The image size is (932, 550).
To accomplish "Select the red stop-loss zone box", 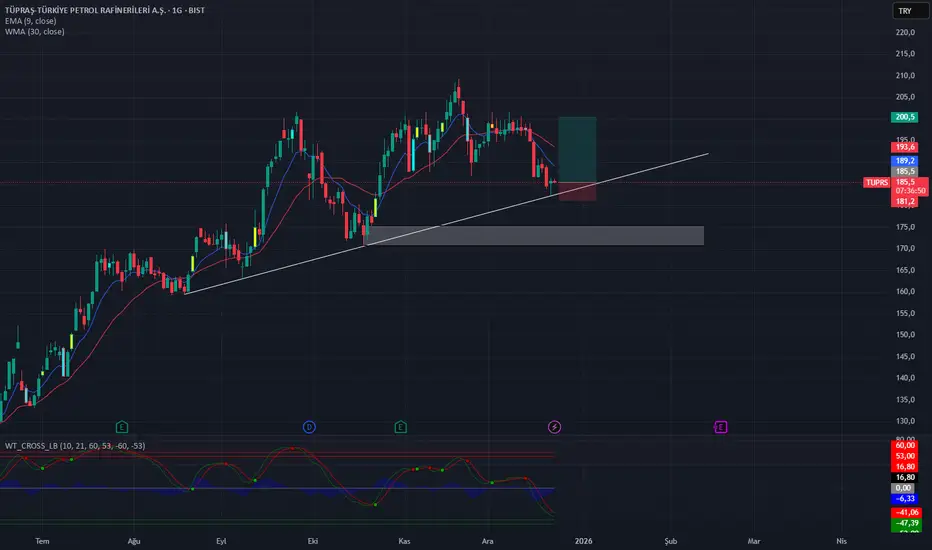I will click(x=577, y=191).
